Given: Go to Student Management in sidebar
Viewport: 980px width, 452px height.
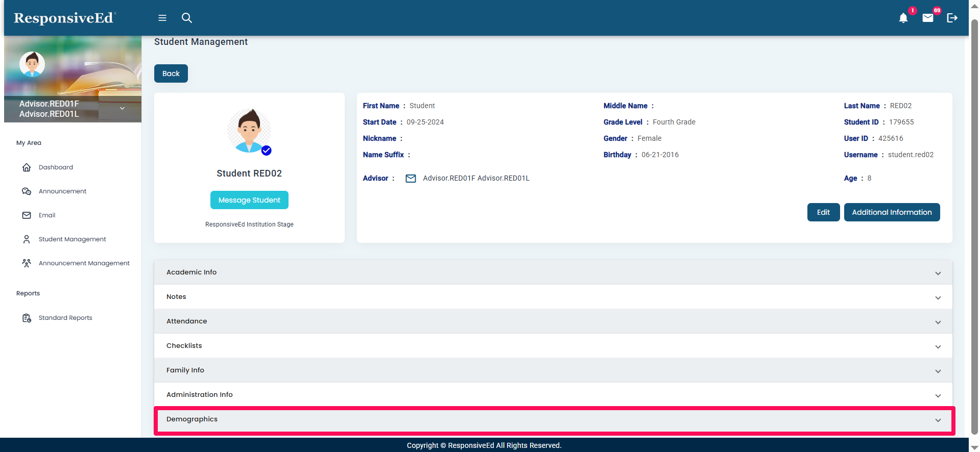Looking at the screenshot, I should tap(72, 239).
